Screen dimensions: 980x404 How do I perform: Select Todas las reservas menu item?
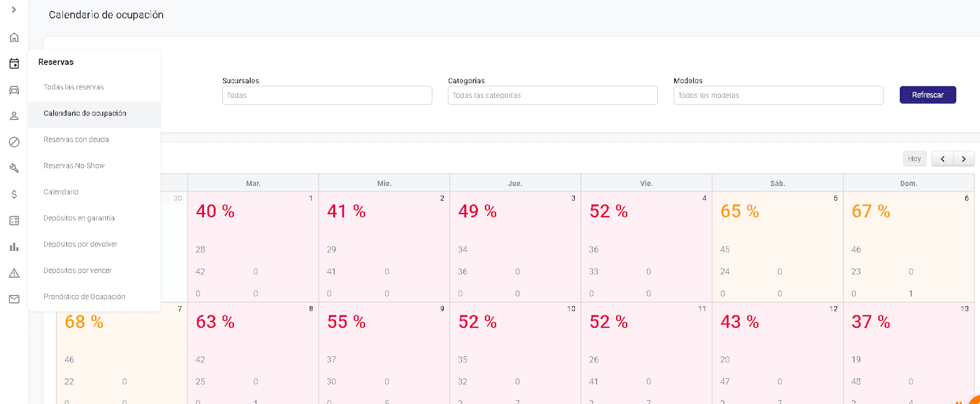73,88
